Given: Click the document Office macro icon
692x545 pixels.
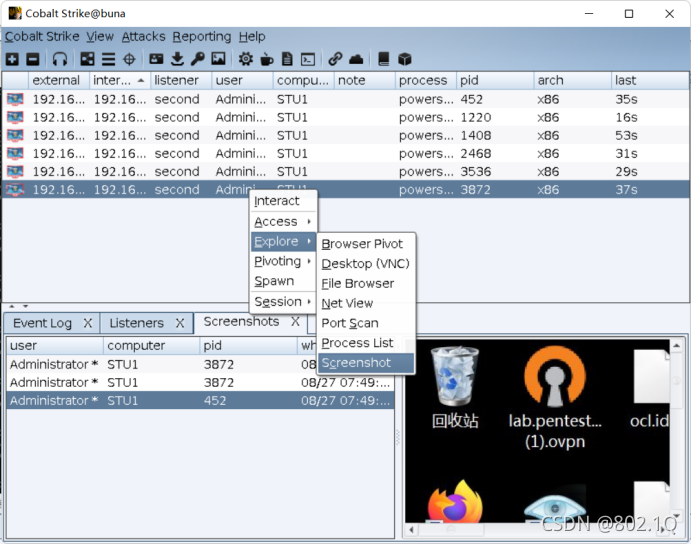Looking at the screenshot, I should (x=287, y=59).
